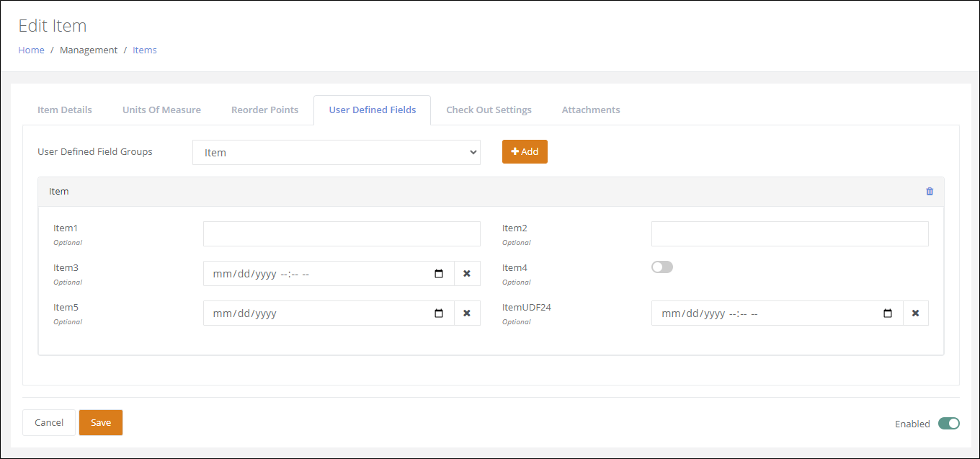
Task: Click the Management breadcrumb text
Action: (89, 50)
